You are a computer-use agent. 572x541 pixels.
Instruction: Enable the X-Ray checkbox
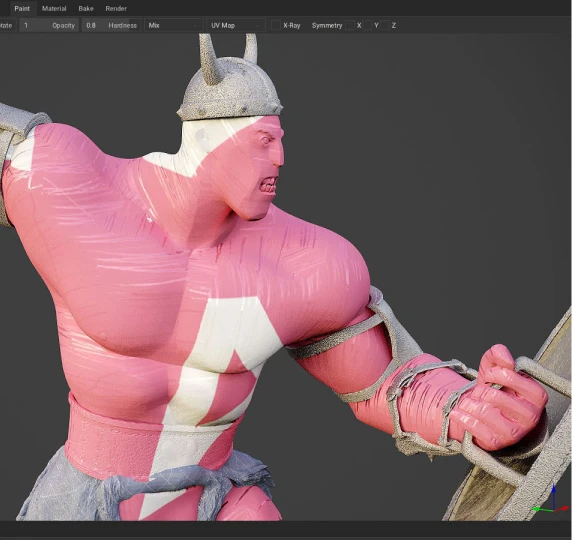pos(276,26)
